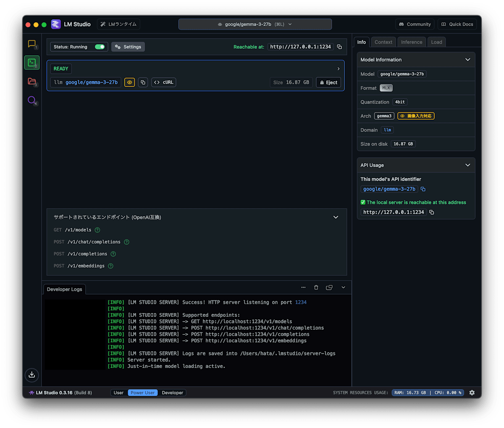Open the Developer Logs more options menu
Viewport: 504px width, 428px height.
click(x=303, y=287)
